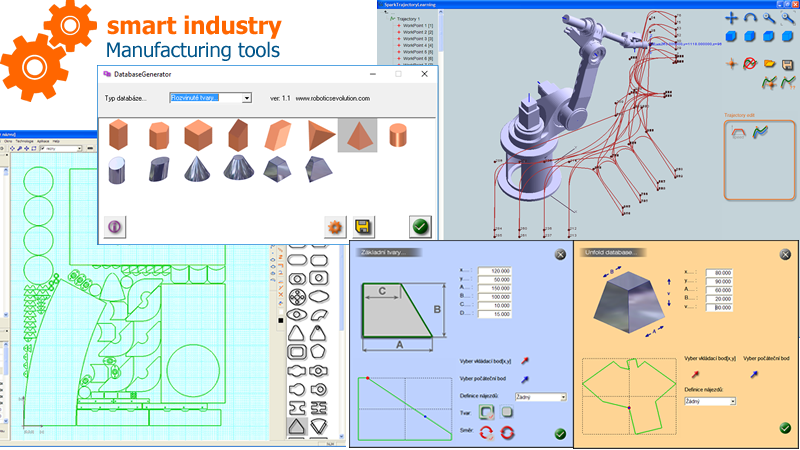Select the orange cube shape in DatabaseGenerator
The image size is (800, 450).
(x=198, y=135)
